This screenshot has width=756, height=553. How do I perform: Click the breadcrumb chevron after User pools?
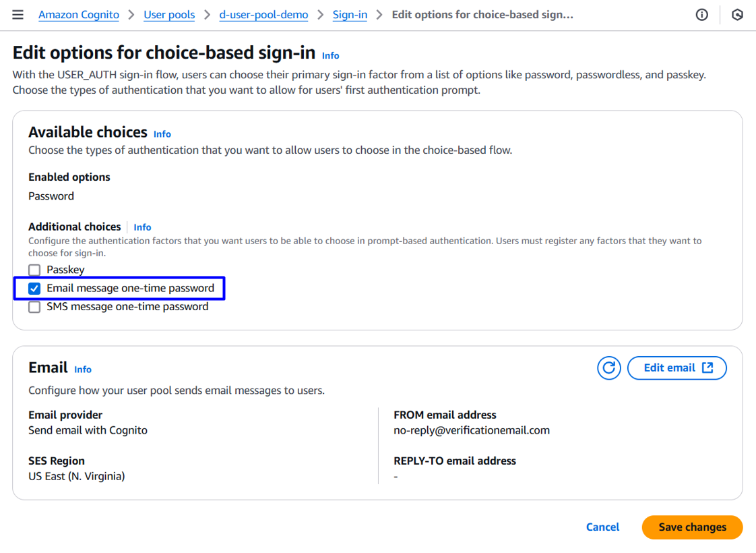pos(208,15)
